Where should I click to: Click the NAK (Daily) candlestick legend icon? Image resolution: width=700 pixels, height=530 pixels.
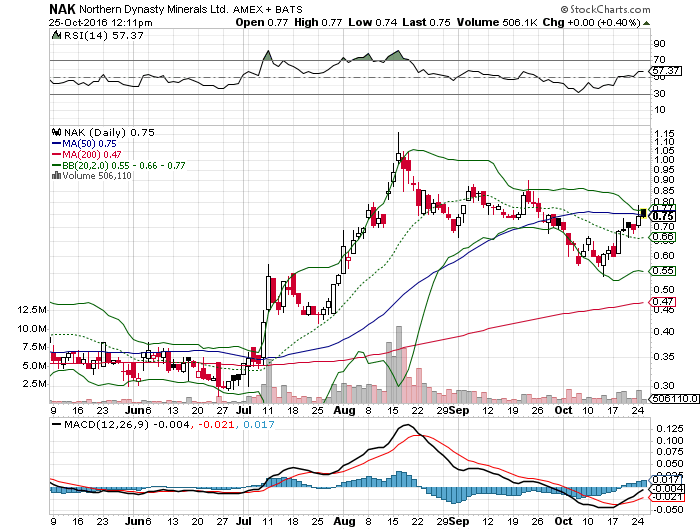tap(55, 131)
